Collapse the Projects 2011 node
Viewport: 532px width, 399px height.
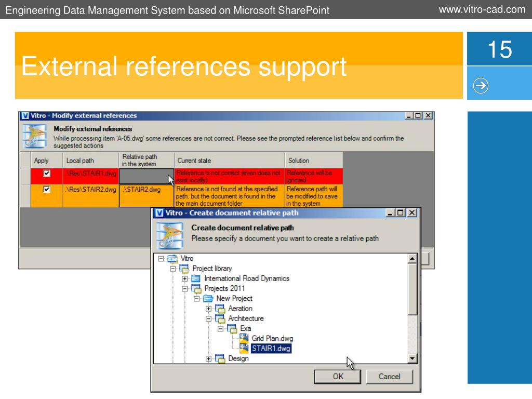click(x=184, y=289)
